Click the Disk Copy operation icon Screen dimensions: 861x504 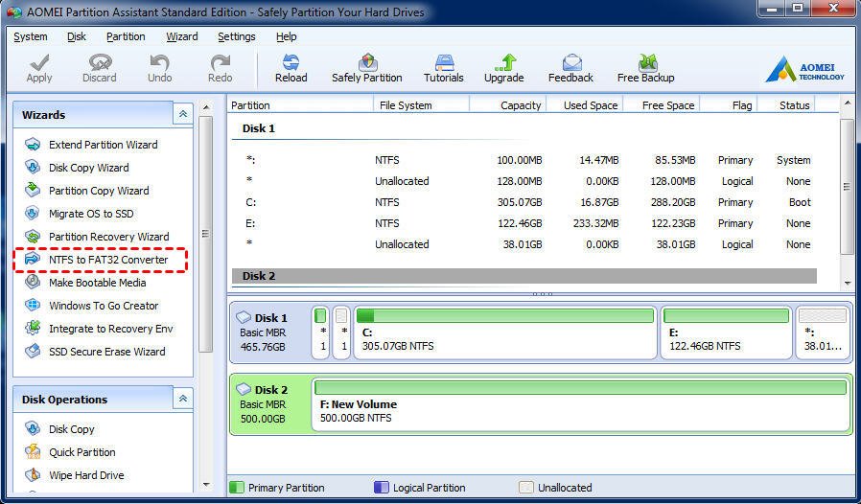point(33,429)
